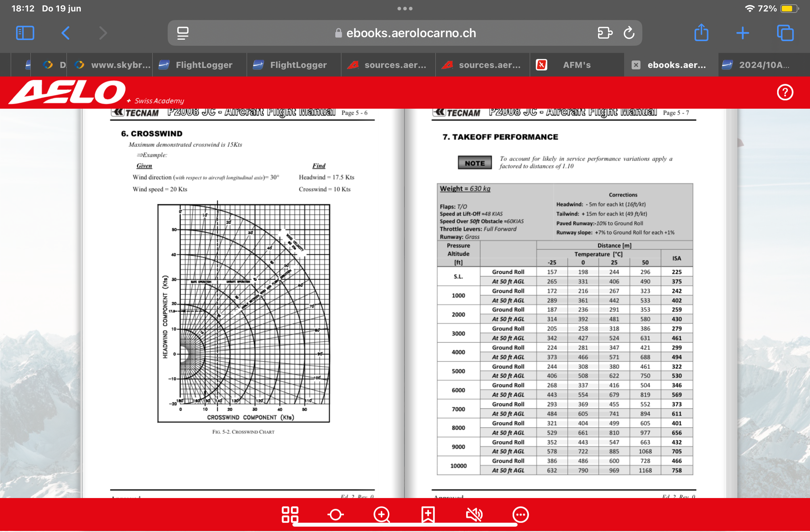The height and width of the screenshot is (532, 810).
Task: Open the more options ellipsis menu
Action: click(x=520, y=514)
